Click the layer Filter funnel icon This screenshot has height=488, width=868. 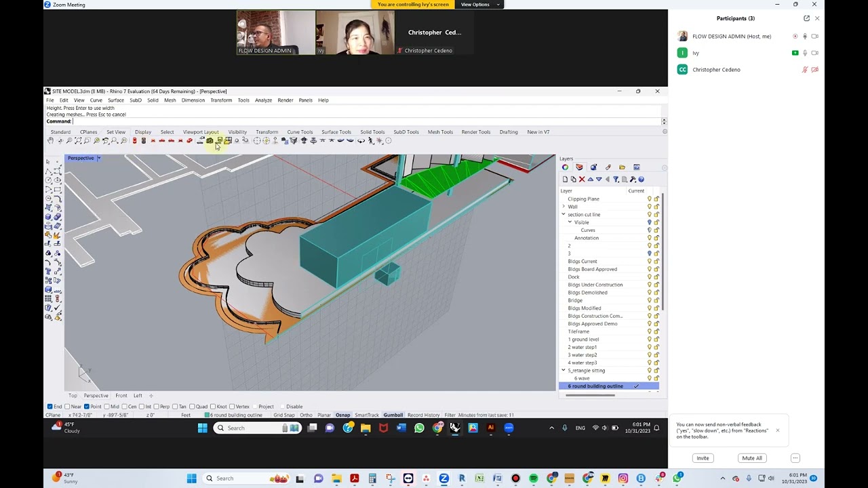(616, 179)
